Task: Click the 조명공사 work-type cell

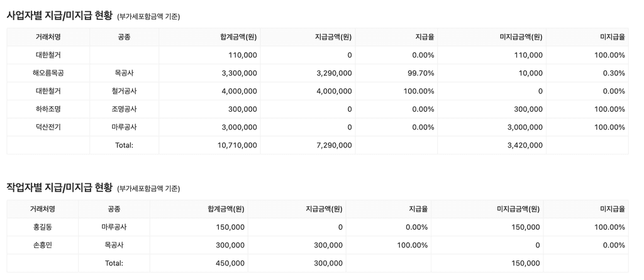Action: pos(125,109)
